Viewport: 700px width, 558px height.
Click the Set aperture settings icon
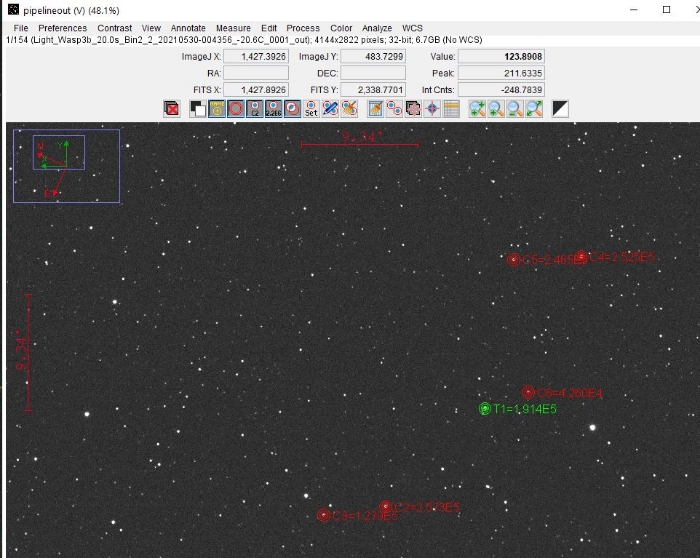click(311, 109)
